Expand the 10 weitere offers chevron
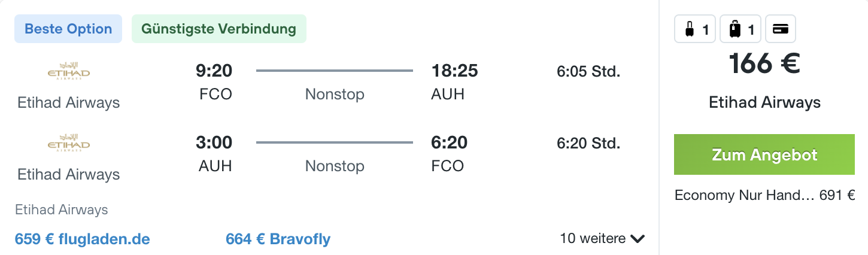The width and height of the screenshot is (868, 255). (x=638, y=239)
